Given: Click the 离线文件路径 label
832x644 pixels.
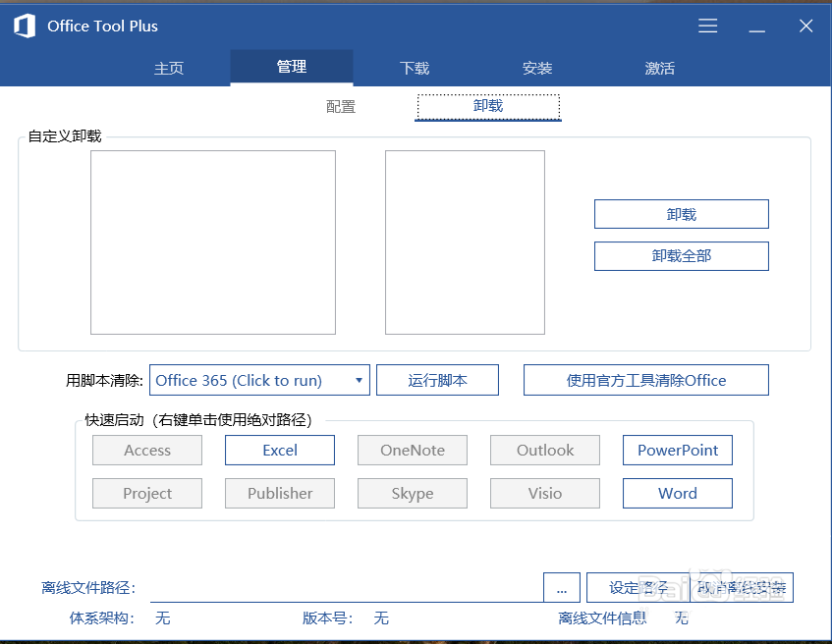Looking at the screenshot, I should click(88, 588).
